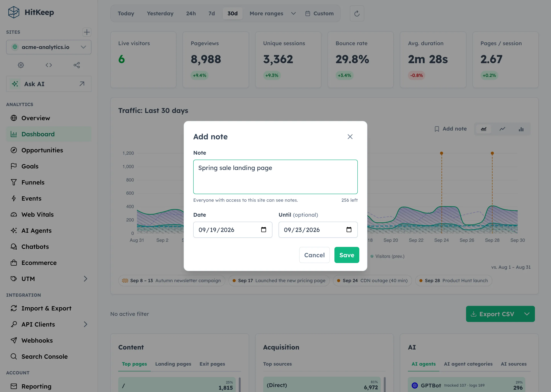Open tracking code snippet icon
This screenshot has height=392, width=551.
(49, 65)
